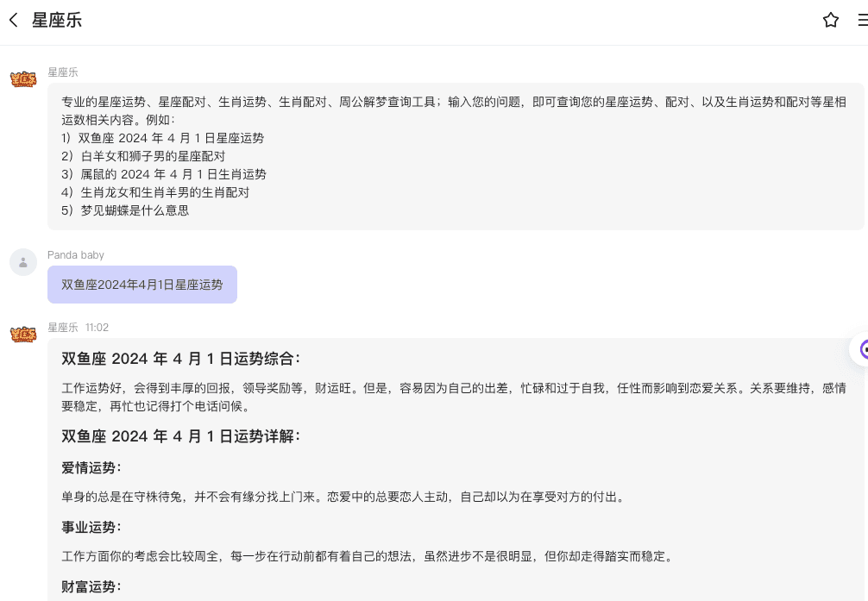Click the 星座乐 page title in header
The image size is (868, 601).
pos(57,20)
